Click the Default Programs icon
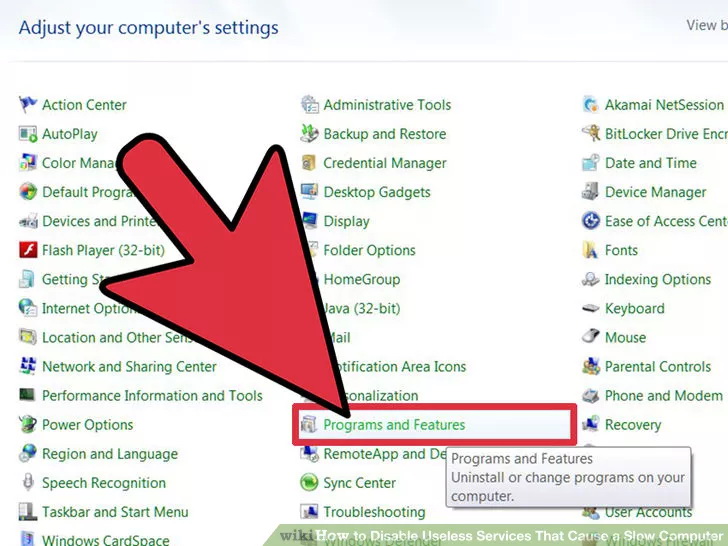Viewport: 728px width, 546px height. pos(27,192)
